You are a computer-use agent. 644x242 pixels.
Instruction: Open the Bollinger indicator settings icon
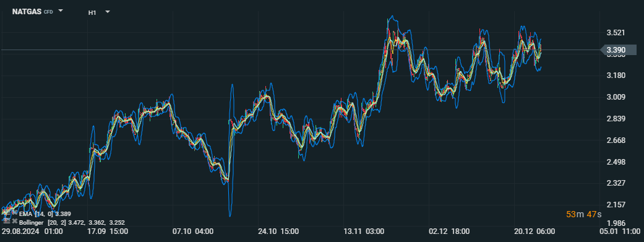pos(7,220)
